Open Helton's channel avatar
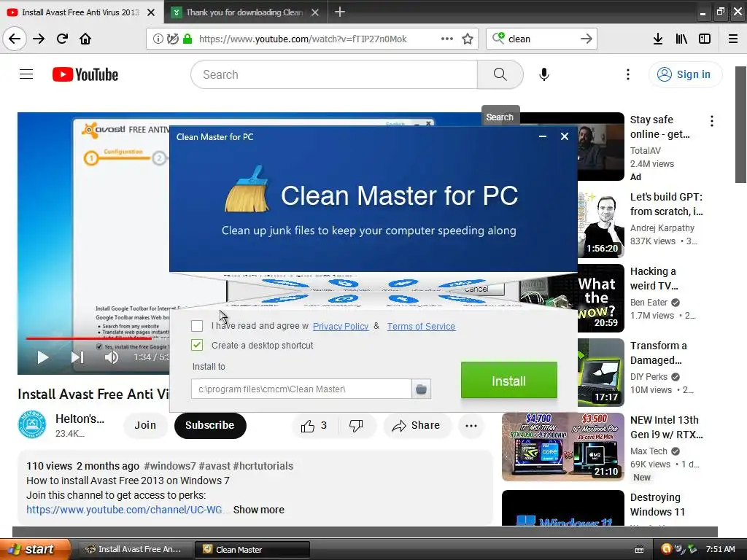This screenshot has height=560, width=747. [x=32, y=424]
